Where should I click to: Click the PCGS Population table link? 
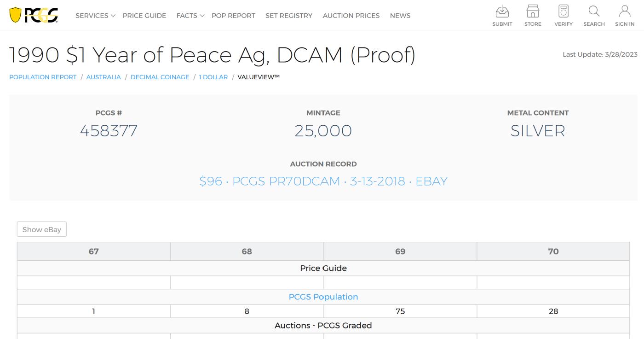[x=323, y=297]
